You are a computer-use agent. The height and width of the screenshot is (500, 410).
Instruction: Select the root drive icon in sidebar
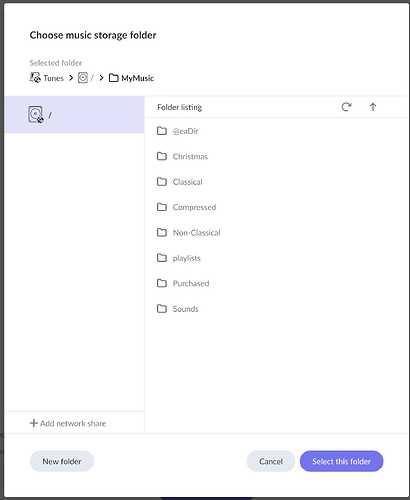coord(36,115)
